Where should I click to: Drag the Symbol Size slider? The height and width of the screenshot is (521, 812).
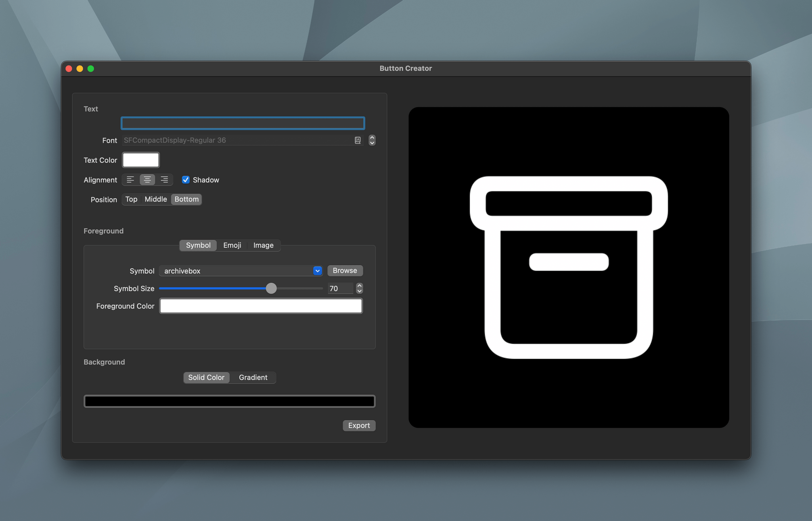coord(271,288)
